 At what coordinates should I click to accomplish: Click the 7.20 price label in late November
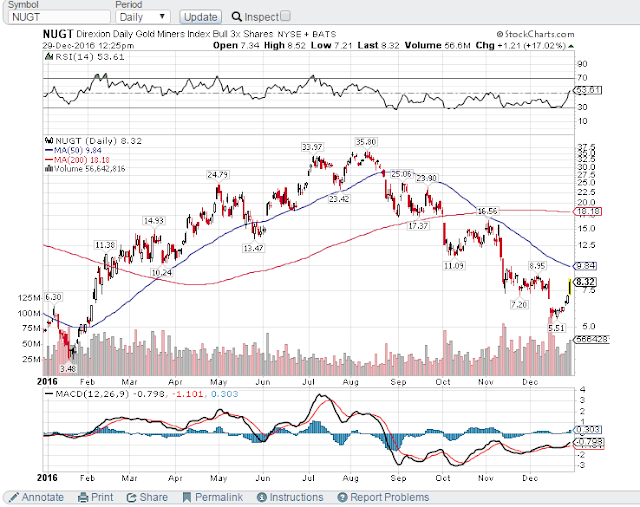519,305
